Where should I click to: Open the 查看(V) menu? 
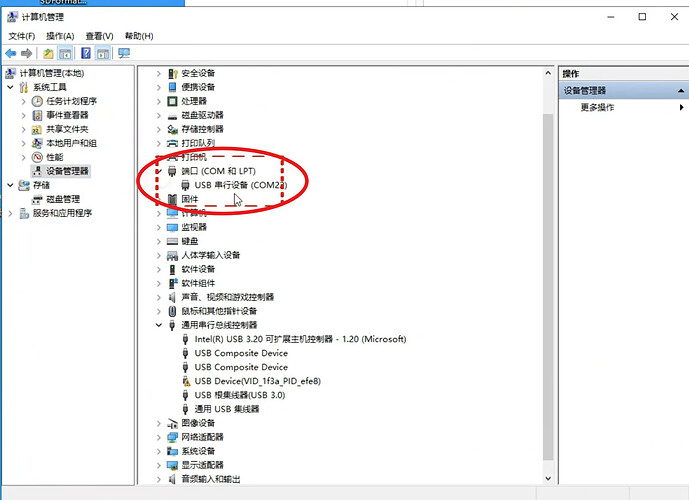tap(98, 36)
